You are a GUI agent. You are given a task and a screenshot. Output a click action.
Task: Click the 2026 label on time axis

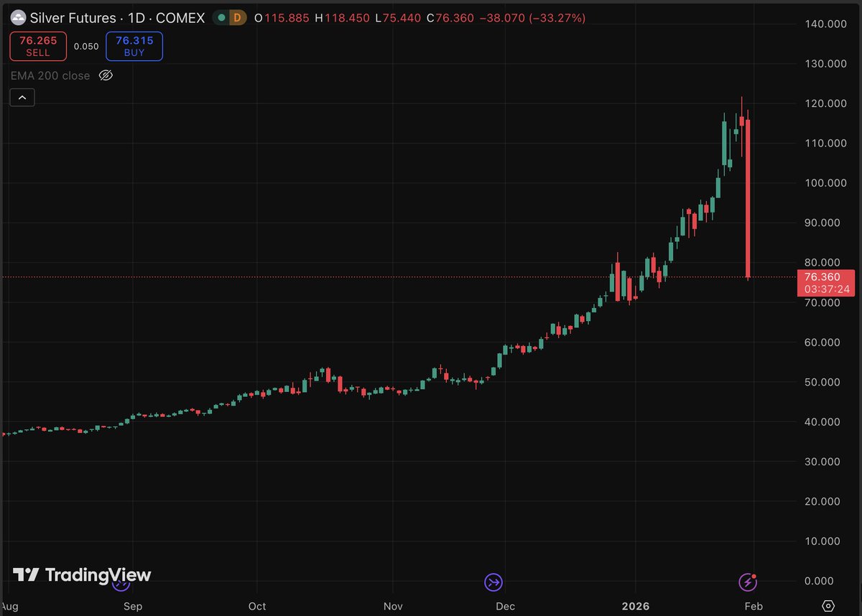tap(636, 606)
